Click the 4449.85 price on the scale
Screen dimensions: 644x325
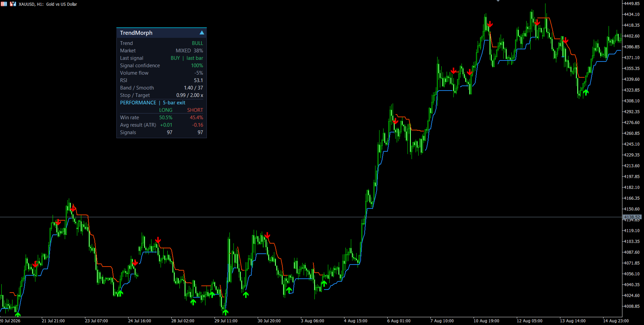point(632,4)
